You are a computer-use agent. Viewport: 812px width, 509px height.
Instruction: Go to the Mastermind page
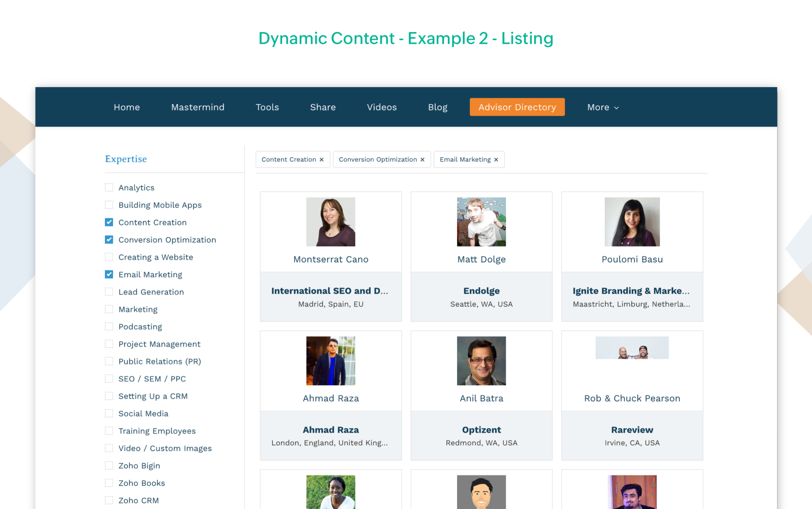coord(198,107)
